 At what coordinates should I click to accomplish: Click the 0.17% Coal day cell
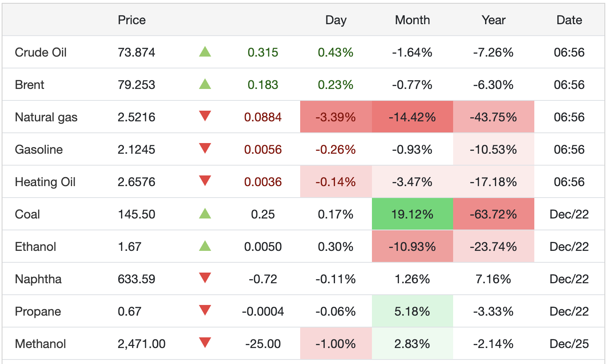pyautogui.click(x=336, y=214)
